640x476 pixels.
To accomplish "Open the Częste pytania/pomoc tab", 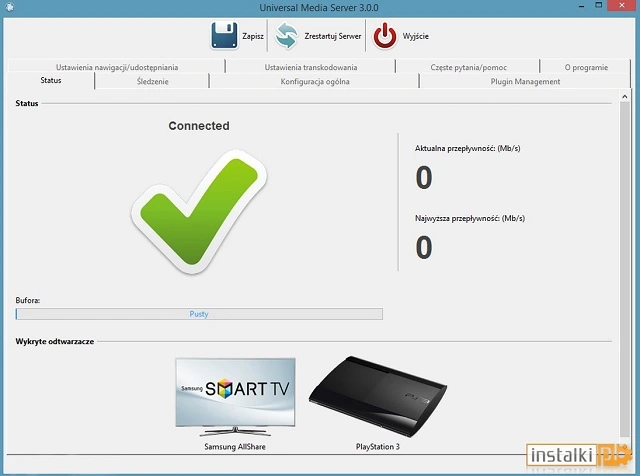I will [x=468, y=67].
